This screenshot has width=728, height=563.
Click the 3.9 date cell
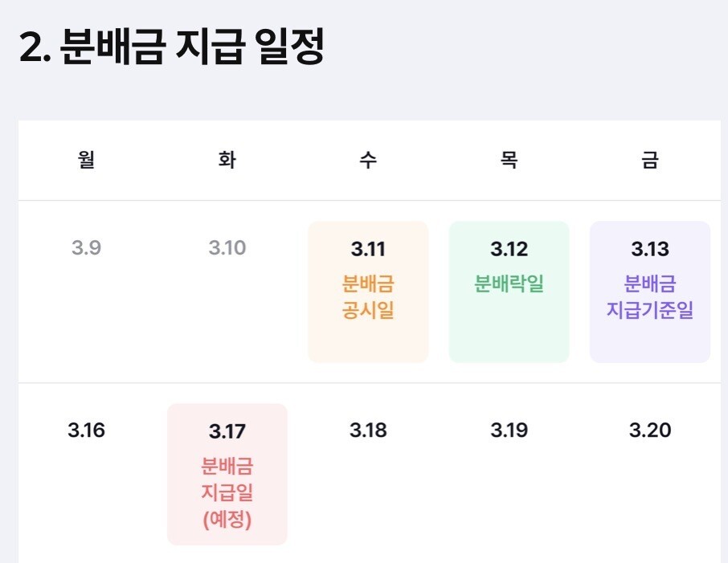coord(86,248)
